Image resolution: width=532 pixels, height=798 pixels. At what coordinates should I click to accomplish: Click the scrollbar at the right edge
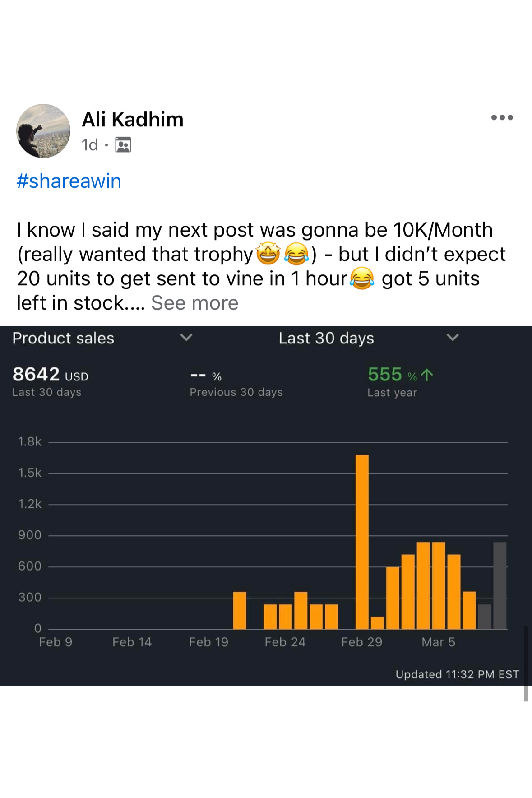[526, 663]
